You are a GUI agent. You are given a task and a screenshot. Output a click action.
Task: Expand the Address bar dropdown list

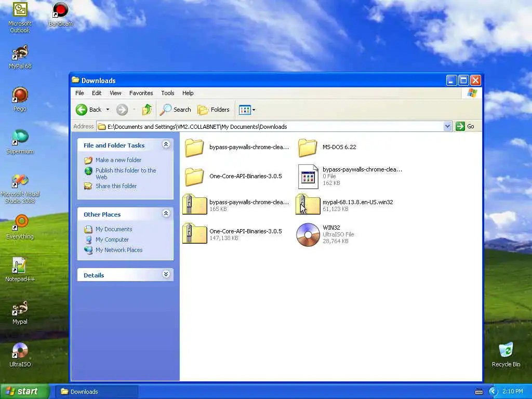[447, 126]
